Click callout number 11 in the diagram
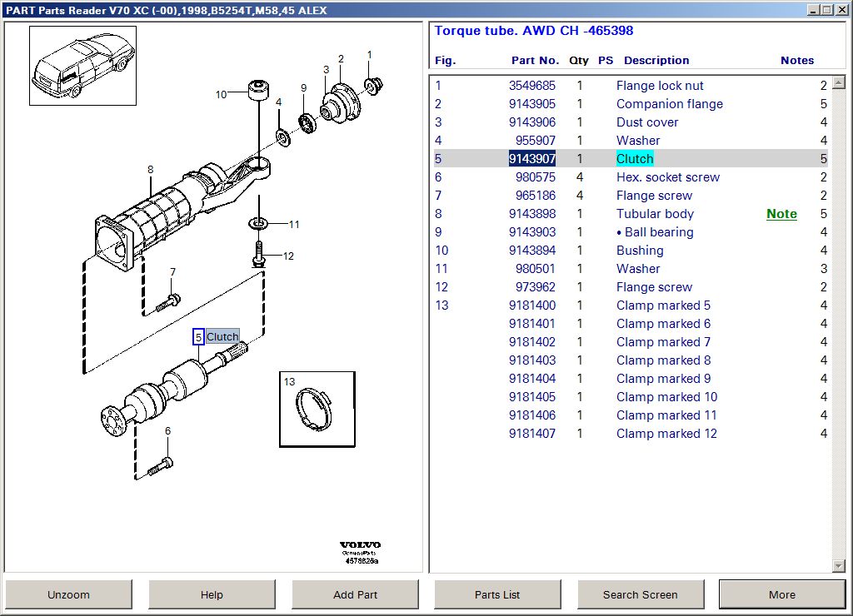The image size is (853, 616). pos(294,224)
